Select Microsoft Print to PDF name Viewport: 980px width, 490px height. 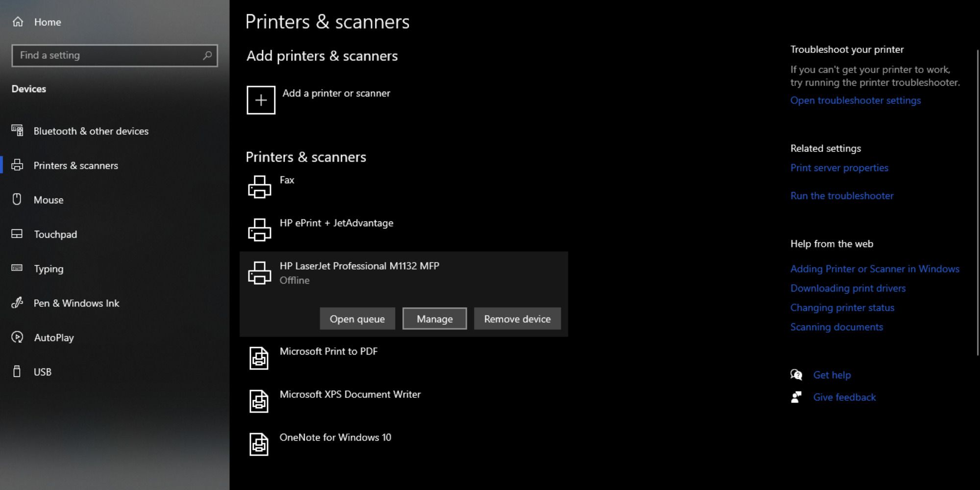click(x=328, y=351)
